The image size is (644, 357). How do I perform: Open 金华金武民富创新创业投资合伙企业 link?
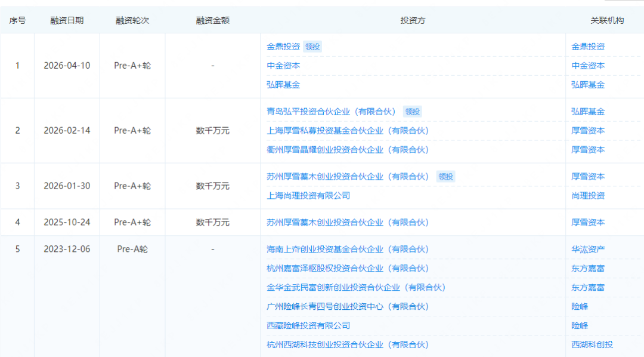(x=356, y=288)
